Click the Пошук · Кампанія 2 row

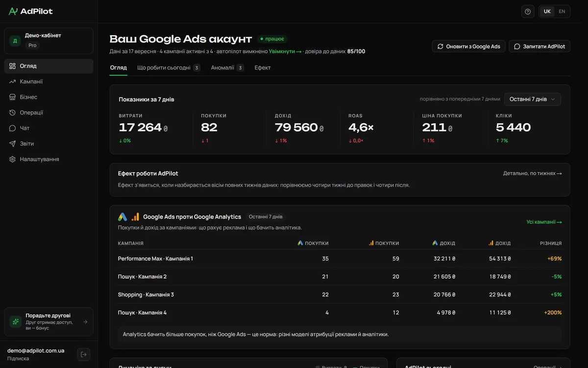tap(340, 277)
